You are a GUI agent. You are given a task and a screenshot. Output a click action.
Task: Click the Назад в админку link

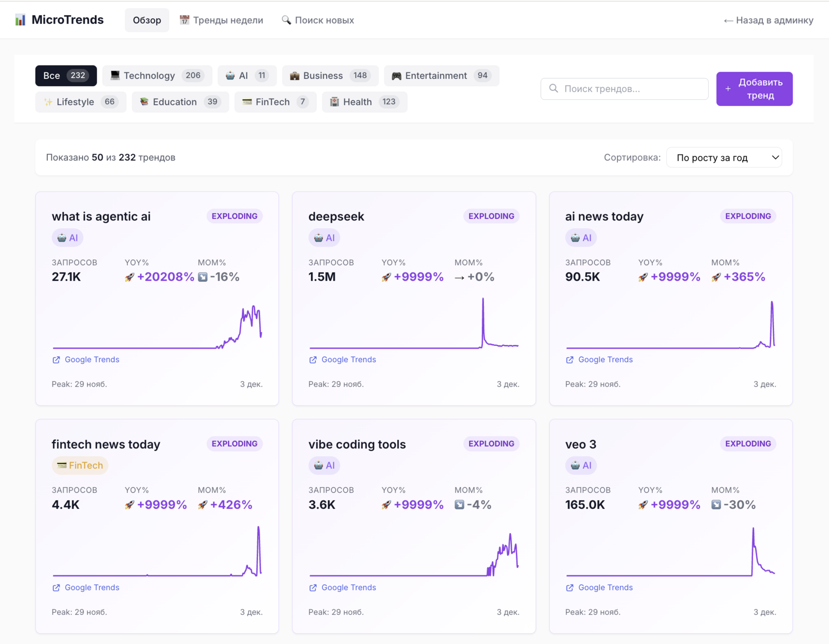tap(768, 20)
